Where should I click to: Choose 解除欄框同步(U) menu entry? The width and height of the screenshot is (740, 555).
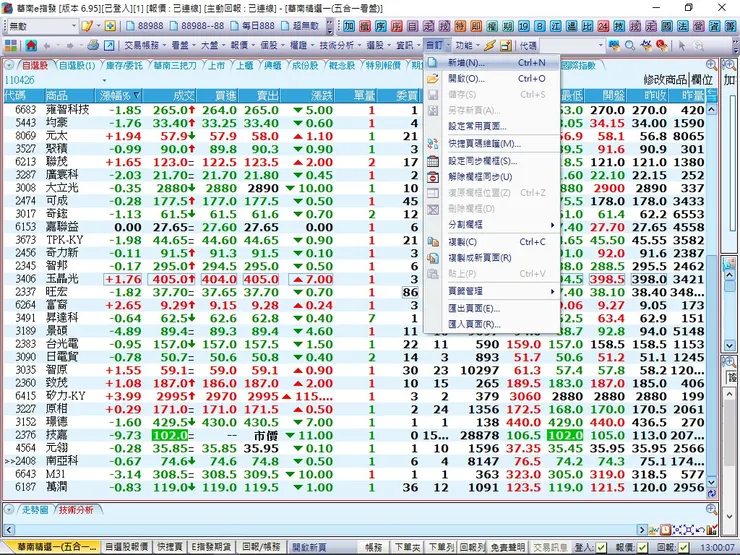493,177
